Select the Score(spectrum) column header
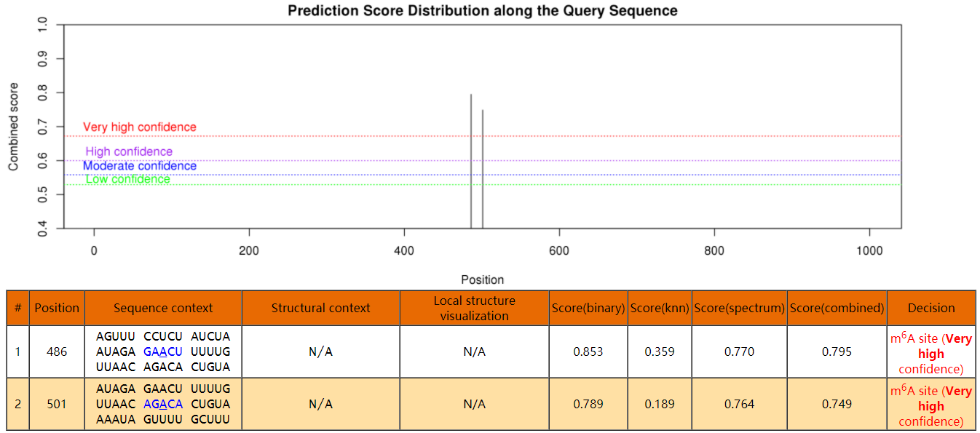 pyautogui.click(x=739, y=308)
